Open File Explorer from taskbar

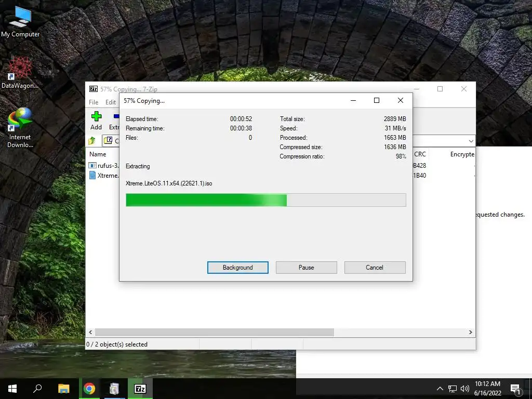[63, 389]
